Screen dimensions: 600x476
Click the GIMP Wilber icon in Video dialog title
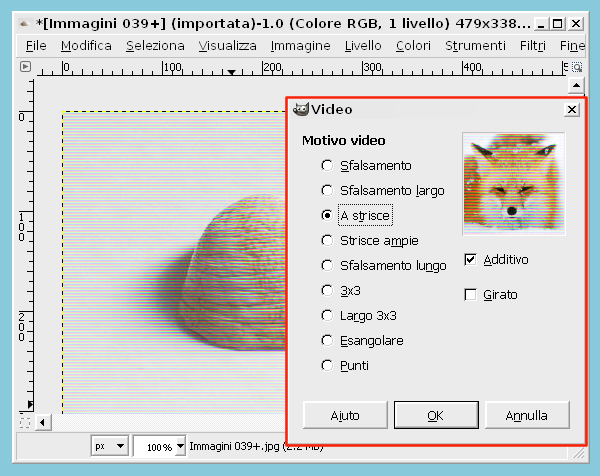click(x=300, y=109)
